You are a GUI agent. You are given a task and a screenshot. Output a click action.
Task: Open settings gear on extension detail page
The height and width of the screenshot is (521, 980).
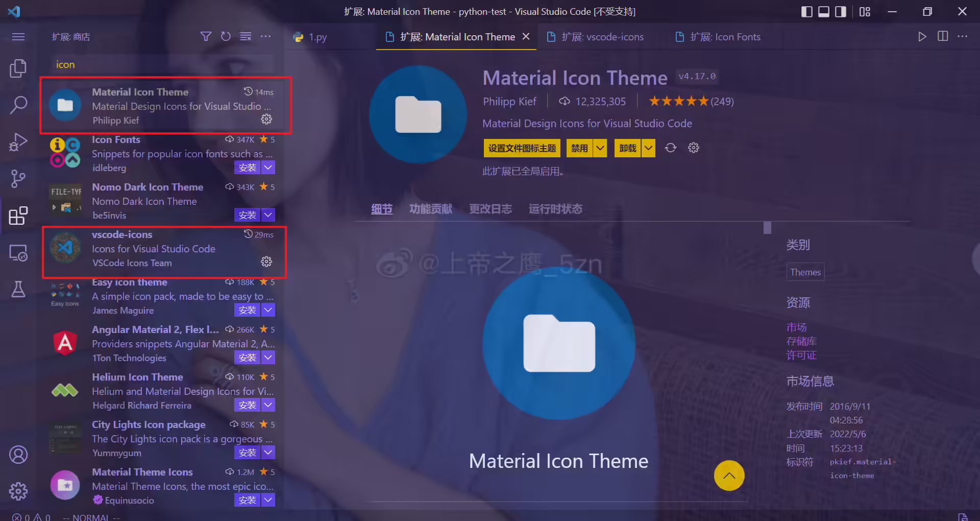pyautogui.click(x=693, y=148)
